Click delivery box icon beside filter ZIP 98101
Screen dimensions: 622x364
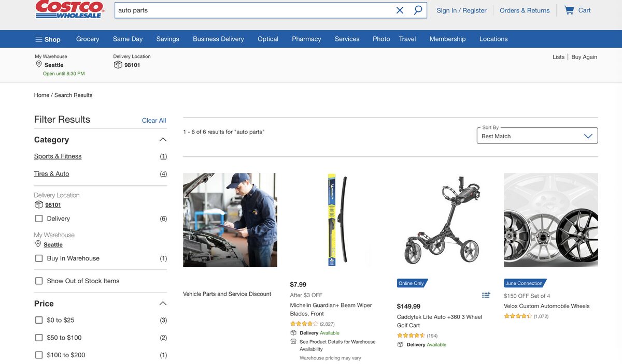point(38,205)
